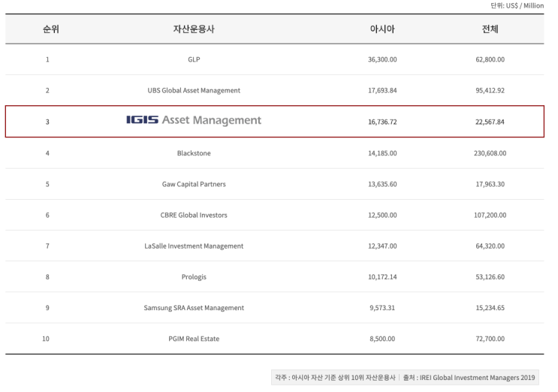Select Prologis Asia value 10,172.14
Viewport: 558px width, 392px height.
(x=382, y=277)
